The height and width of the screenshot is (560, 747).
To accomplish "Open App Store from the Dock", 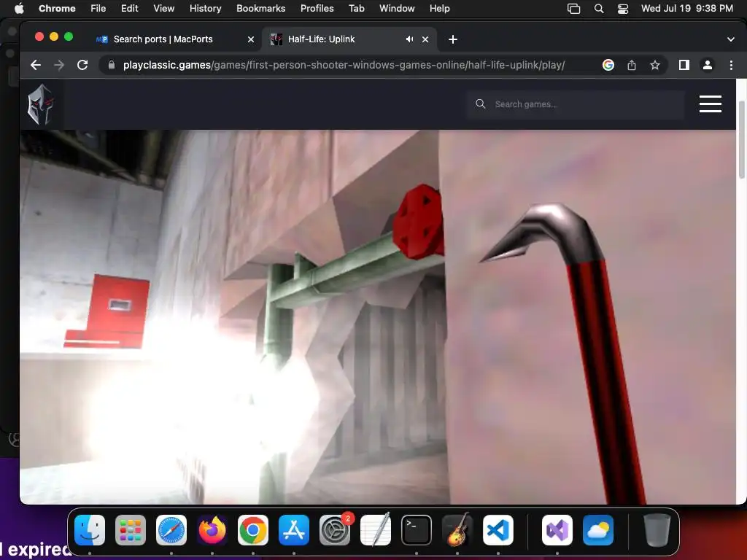I will coord(294,530).
